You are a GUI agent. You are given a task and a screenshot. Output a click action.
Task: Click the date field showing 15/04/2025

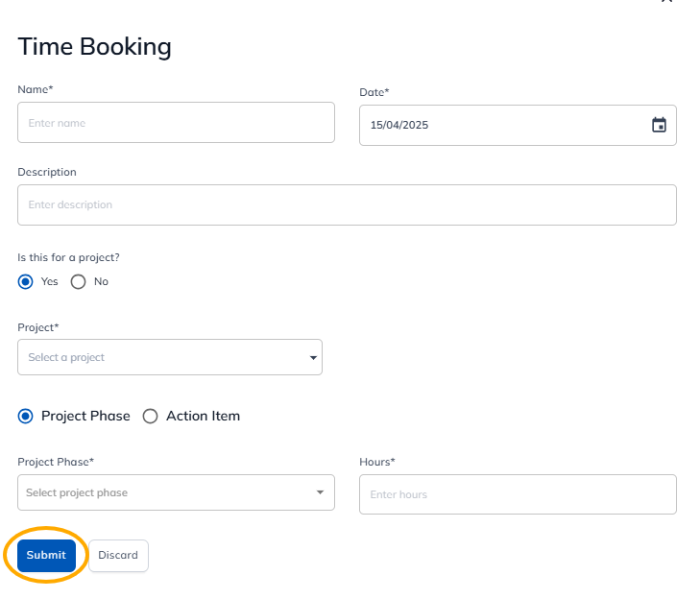pos(499,125)
